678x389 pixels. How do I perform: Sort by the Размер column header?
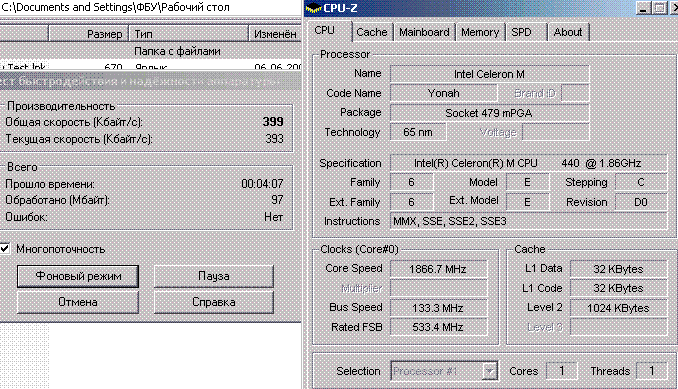point(89,34)
